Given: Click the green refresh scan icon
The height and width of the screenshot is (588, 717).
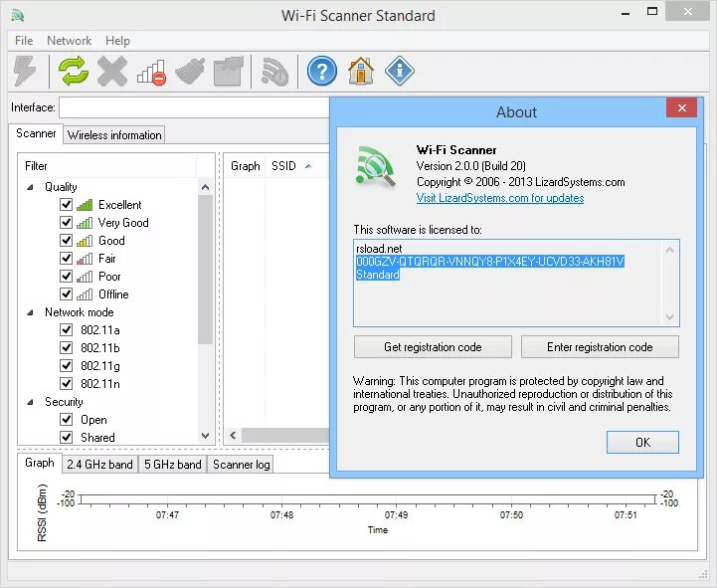Looking at the screenshot, I should 74,71.
